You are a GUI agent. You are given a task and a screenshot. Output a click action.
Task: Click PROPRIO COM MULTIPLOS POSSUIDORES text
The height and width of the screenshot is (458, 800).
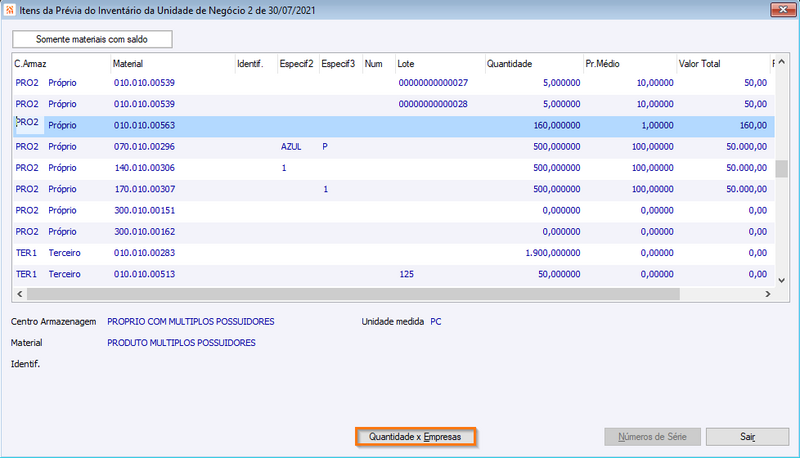tap(191, 322)
